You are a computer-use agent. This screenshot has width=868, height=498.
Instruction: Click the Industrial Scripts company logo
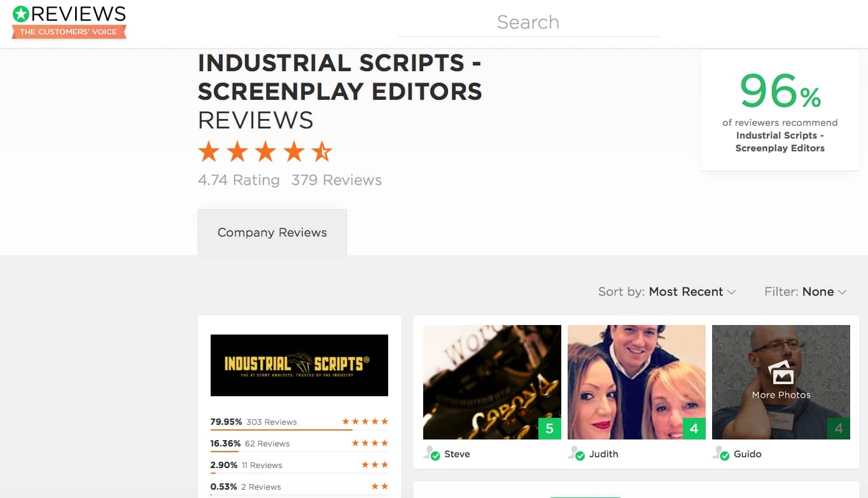click(x=299, y=365)
